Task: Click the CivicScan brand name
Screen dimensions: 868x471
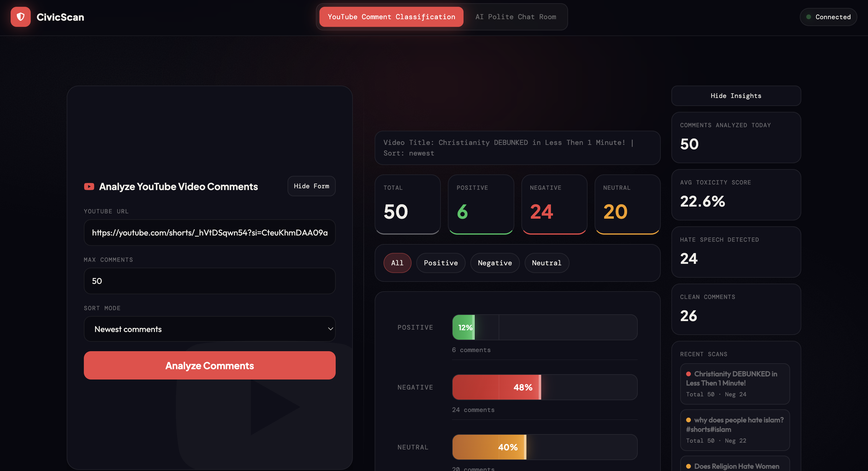Action: point(60,17)
